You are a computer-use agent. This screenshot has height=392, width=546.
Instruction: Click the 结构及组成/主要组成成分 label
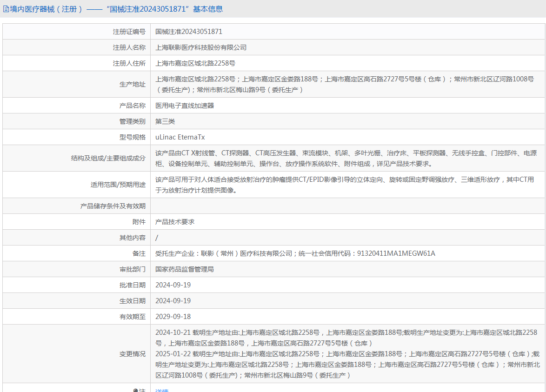pos(108,158)
